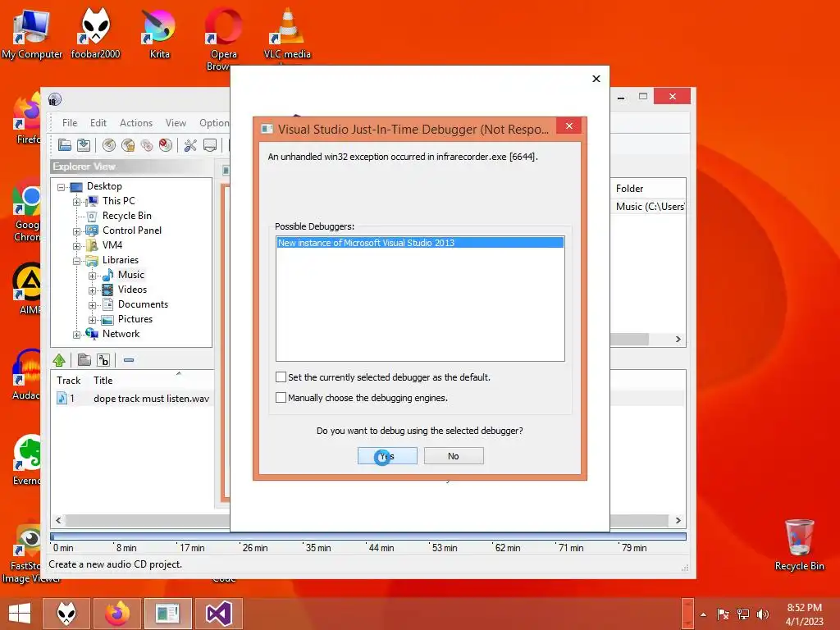The width and height of the screenshot is (840, 630).
Task: Open Krita desktop shortcut
Action: [159, 32]
